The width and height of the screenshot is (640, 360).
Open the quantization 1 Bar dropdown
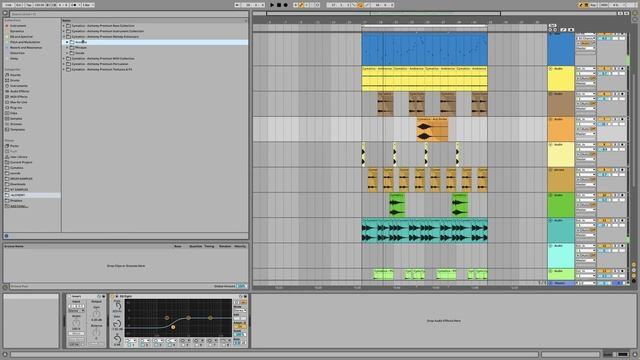click(88, 5)
